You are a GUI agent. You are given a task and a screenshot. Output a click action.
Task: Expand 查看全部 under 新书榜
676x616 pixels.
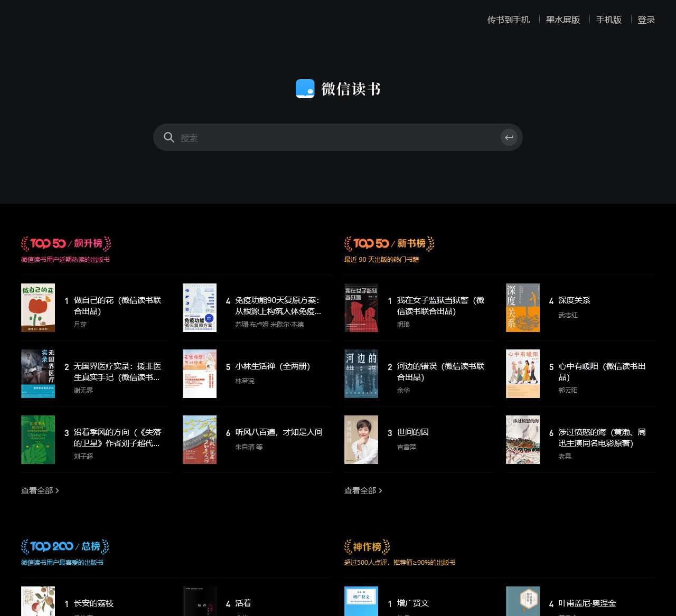363,491
